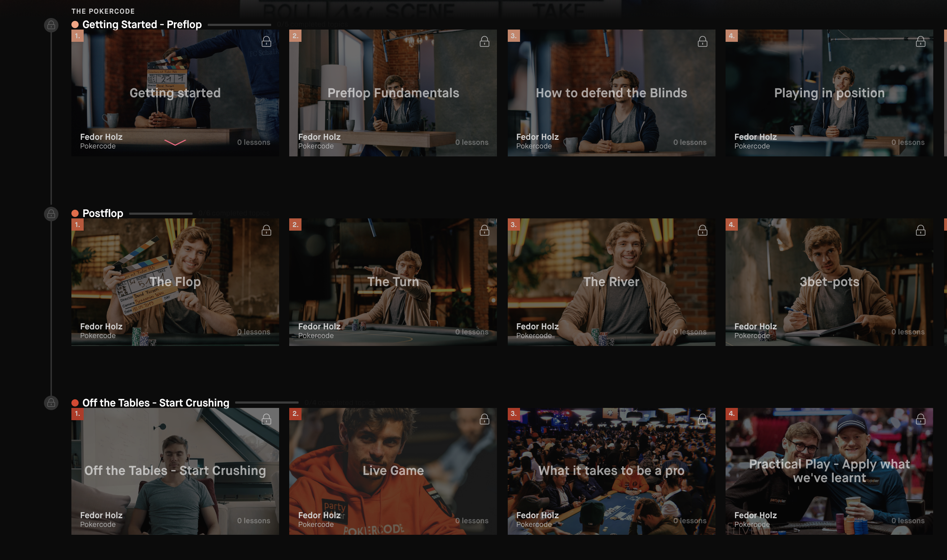Image resolution: width=947 pixels, height=560 pixels.
Task: Open the Playing in position topic
Action: click(829, 93)
